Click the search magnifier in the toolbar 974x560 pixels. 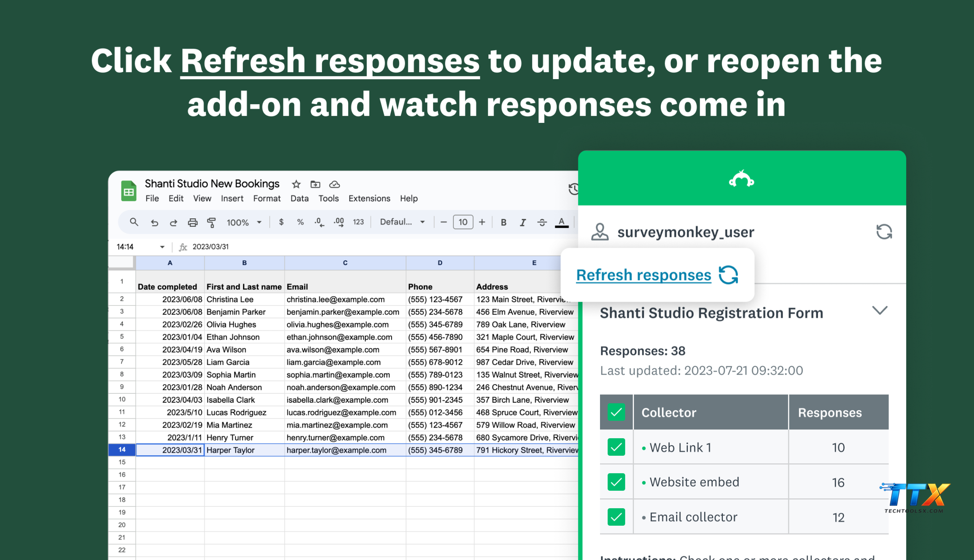134,222
